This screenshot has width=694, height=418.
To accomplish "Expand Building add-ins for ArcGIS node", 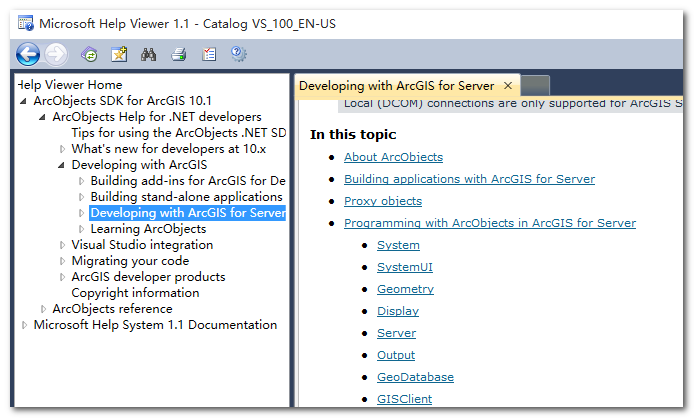I will click(x=81, y=181).
